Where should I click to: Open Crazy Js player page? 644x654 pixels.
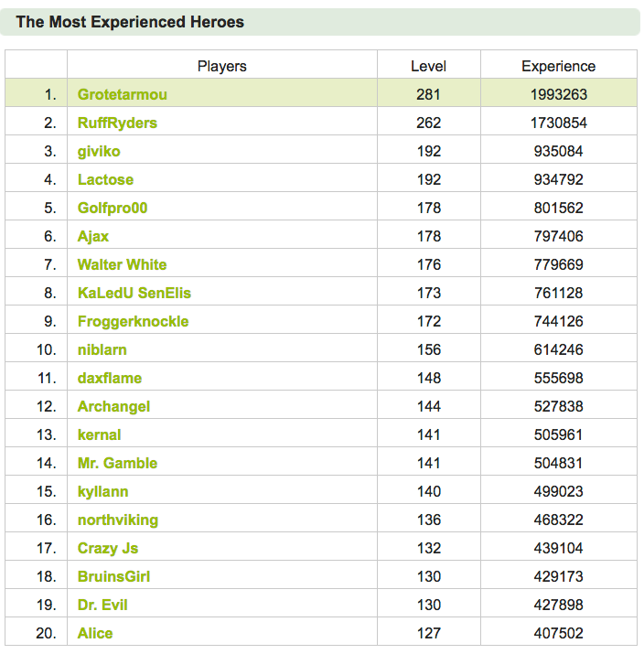coord(108,549)
